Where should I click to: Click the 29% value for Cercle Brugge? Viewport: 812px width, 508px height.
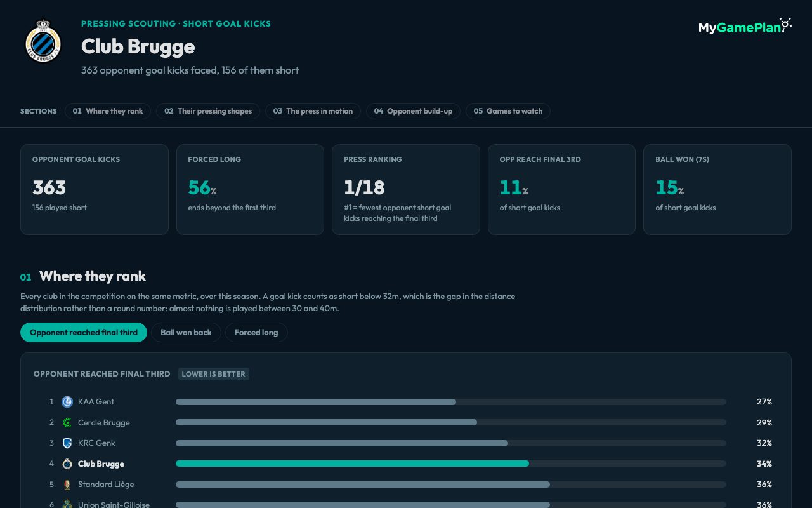click(x=764, y=422)
